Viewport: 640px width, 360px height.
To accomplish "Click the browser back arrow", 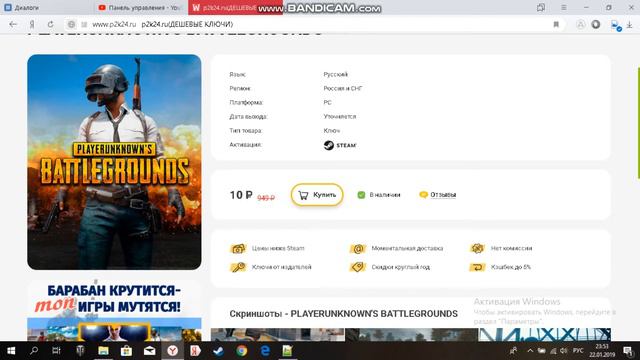I will [x=13, y=24].
